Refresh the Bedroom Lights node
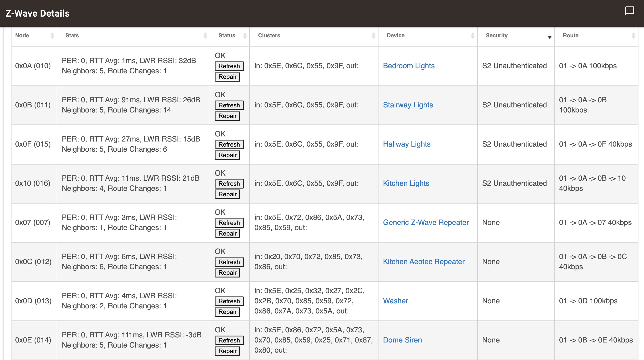The height and width of the screenshot is (360, 644). pos(229,66)
